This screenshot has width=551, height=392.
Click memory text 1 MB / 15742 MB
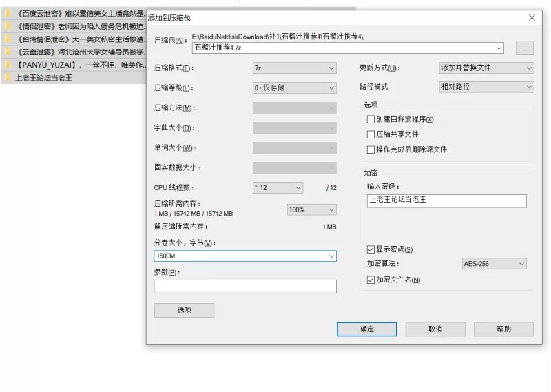click(x=194, y=214)
